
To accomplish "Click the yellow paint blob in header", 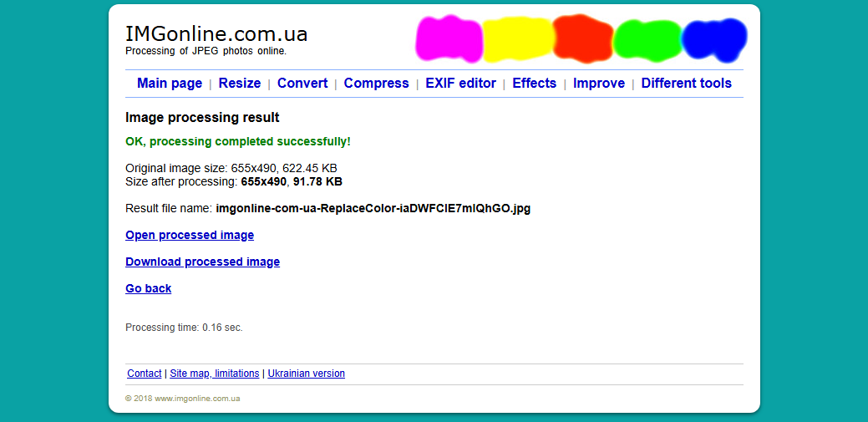I will 518,38.
